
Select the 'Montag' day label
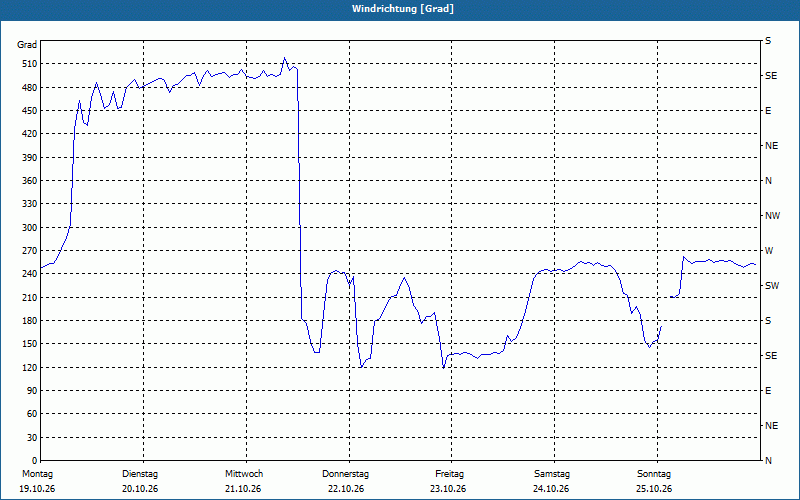pyautogui.click(x=37, y=474)
